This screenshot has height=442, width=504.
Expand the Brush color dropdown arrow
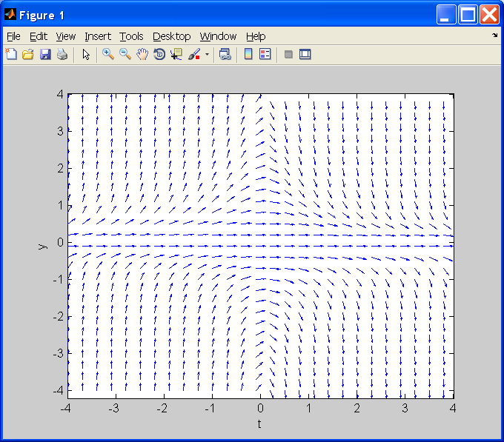(x=207, y=54)
